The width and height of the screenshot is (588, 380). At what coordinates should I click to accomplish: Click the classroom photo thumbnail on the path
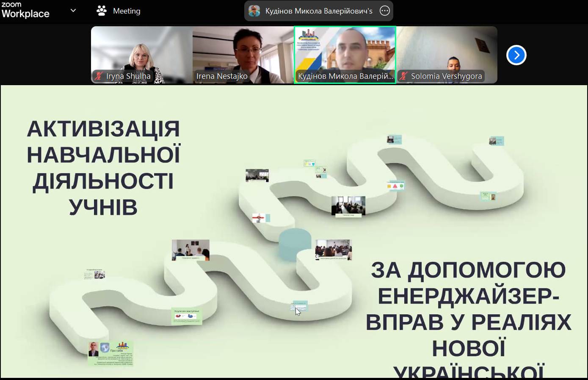(x=348, y=206)
